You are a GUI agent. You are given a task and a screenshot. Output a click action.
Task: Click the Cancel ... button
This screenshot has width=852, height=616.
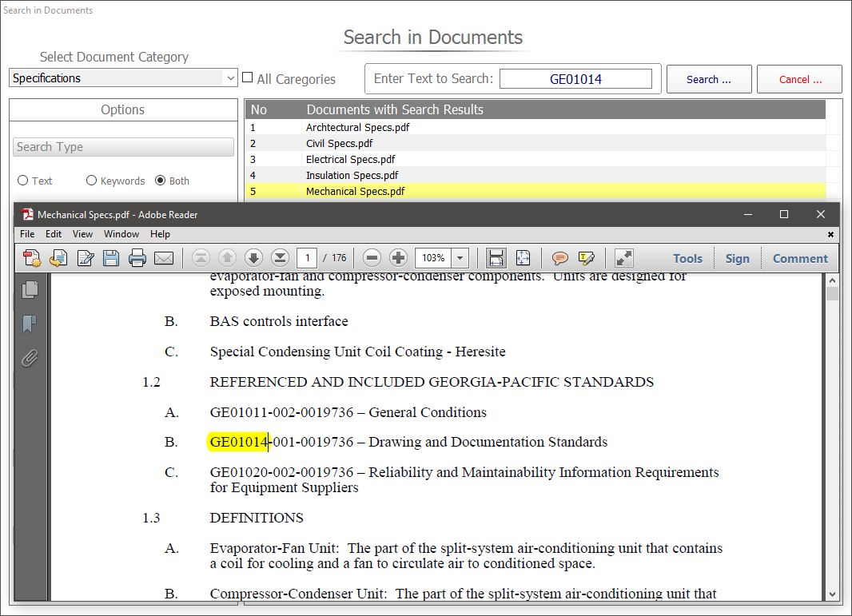(799, 79)
